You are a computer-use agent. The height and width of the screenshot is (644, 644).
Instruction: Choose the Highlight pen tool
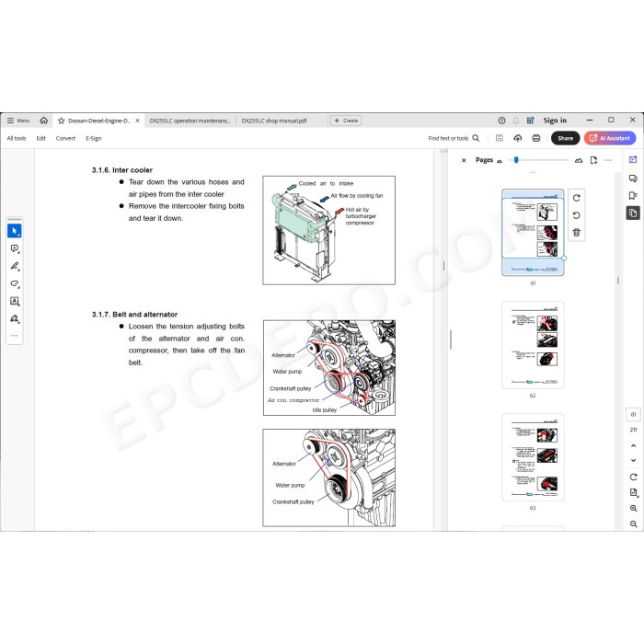click(15, 266)
